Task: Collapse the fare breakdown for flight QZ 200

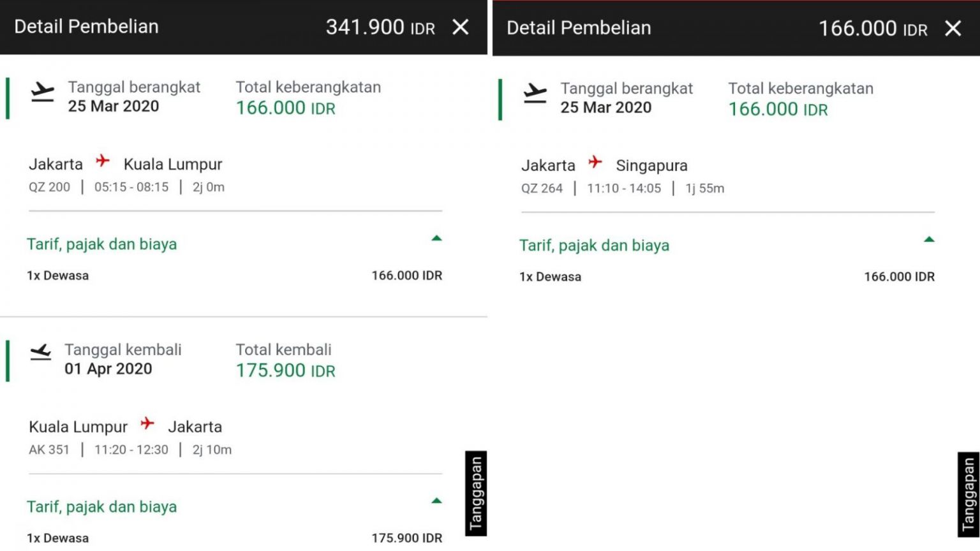Action: tap(436, 238)
